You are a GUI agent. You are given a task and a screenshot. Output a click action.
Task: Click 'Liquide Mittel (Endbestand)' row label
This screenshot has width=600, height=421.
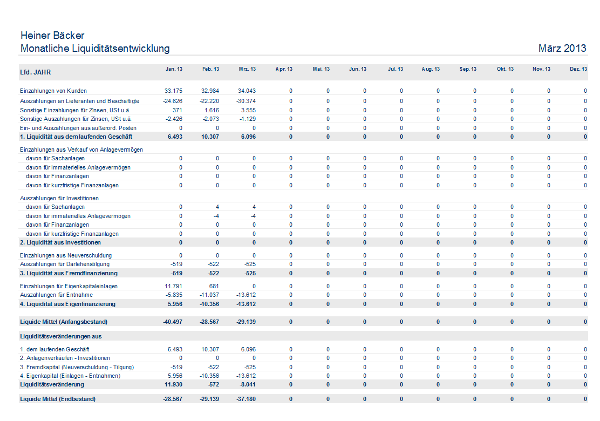pos(58,399)
